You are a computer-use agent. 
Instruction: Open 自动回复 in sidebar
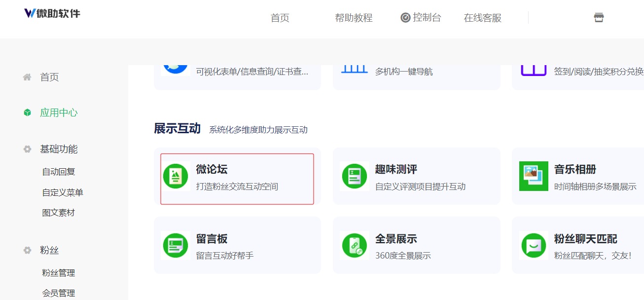[x=59, y=172]
